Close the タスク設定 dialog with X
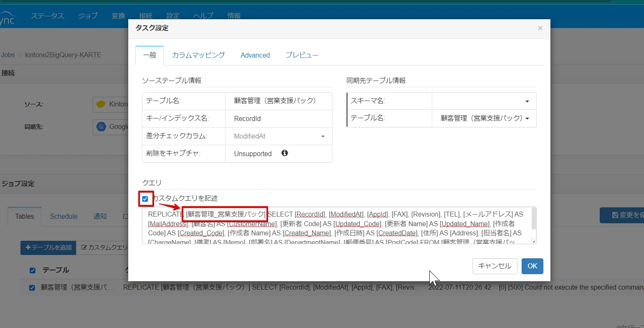Screen dimensions: 644x328 540,28
